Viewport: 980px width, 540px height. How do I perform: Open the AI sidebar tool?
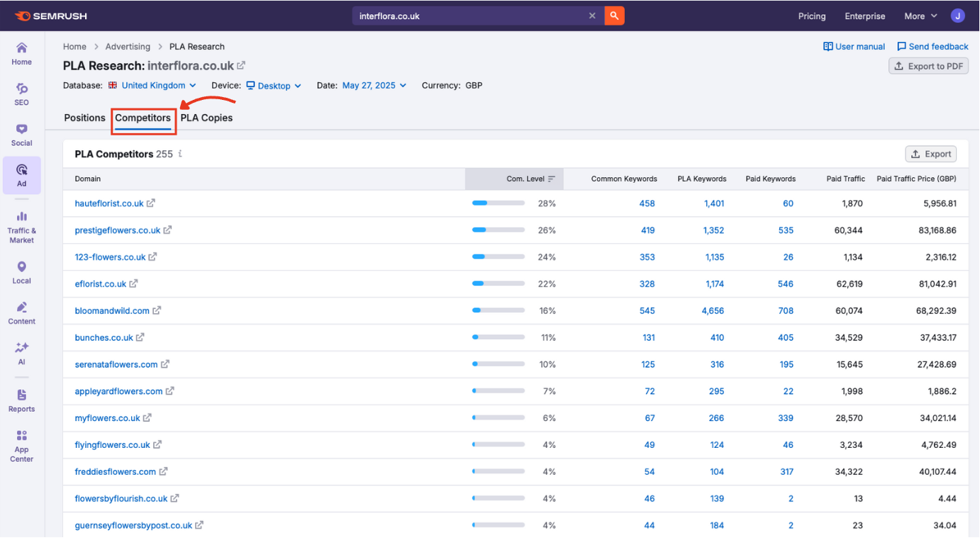tap(21, 353)
